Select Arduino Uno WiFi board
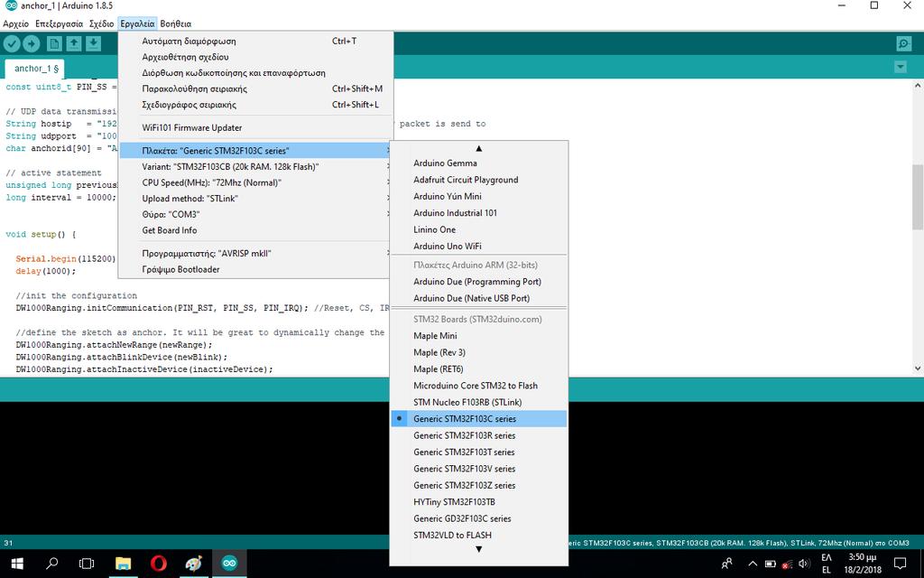The height and width of the screenshot is (578, 924). point(478,246)
